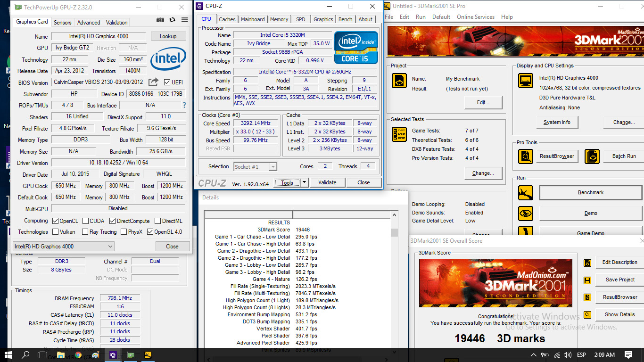Toggle CUDA checkbox
The height and width of the screenshot is (362, 644).
[x=85, y=221]
